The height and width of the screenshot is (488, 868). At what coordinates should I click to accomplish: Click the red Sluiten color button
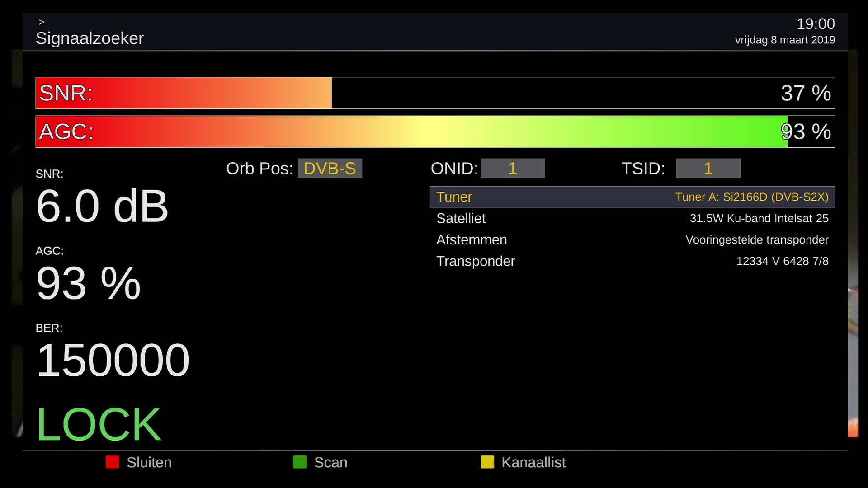[x=113, y=462]
